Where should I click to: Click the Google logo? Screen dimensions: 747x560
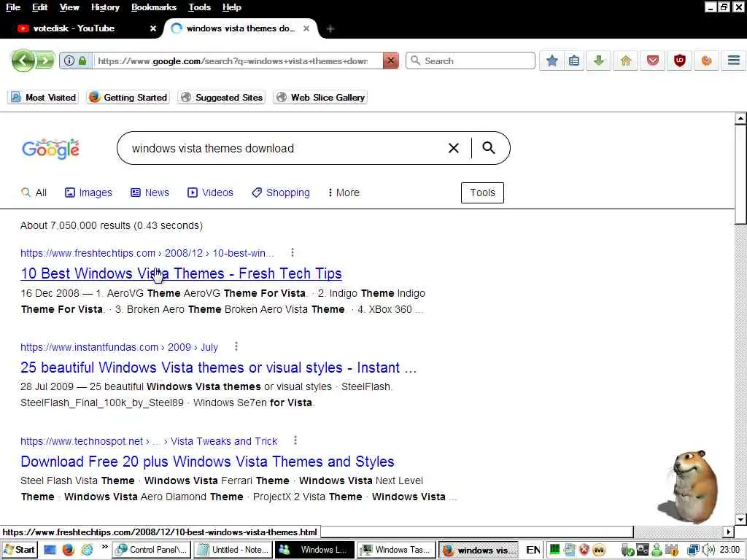tap(50, 149)
